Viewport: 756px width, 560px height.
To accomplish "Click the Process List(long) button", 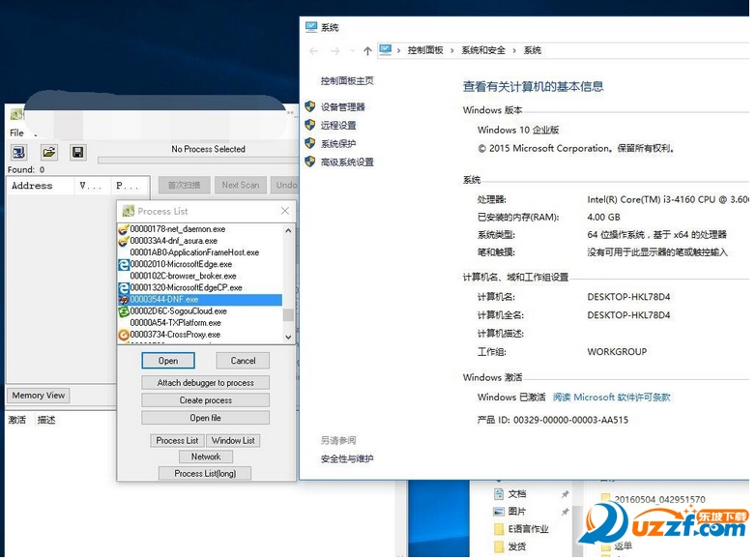I will click(205, 473).
